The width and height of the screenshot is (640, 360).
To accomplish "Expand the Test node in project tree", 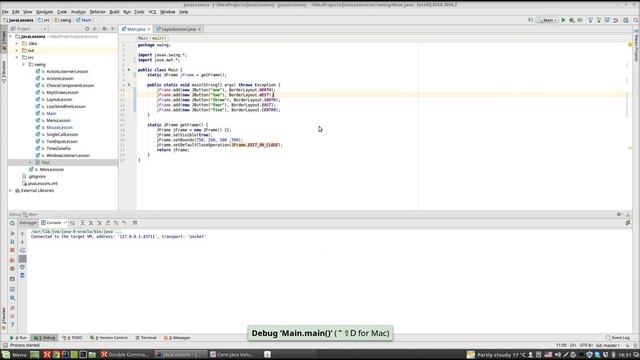I will tap(30, 162).
